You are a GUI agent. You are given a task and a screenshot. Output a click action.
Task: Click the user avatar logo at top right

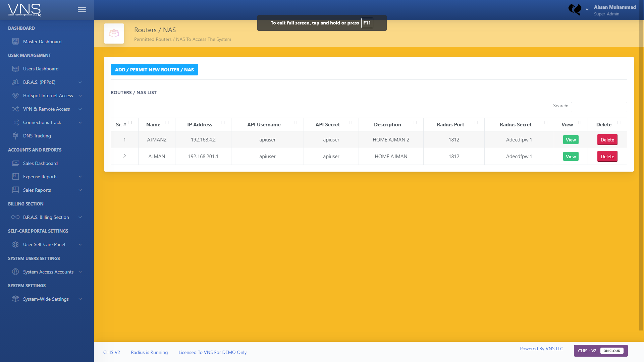point(575,9)
